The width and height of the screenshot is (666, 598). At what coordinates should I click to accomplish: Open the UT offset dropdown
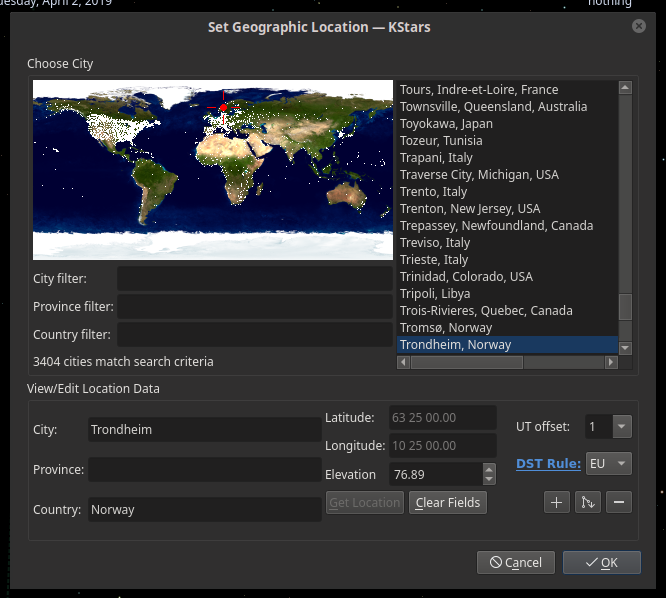621,427
